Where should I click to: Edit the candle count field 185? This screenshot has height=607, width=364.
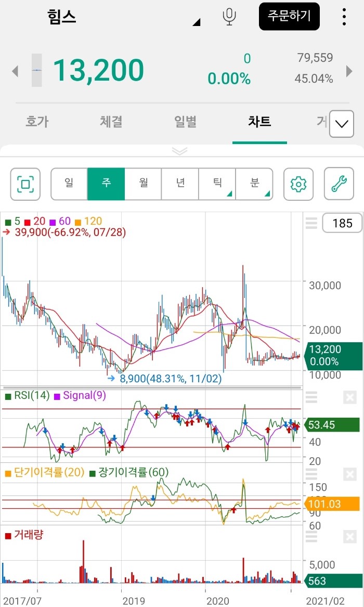click(x=342, y=223)
